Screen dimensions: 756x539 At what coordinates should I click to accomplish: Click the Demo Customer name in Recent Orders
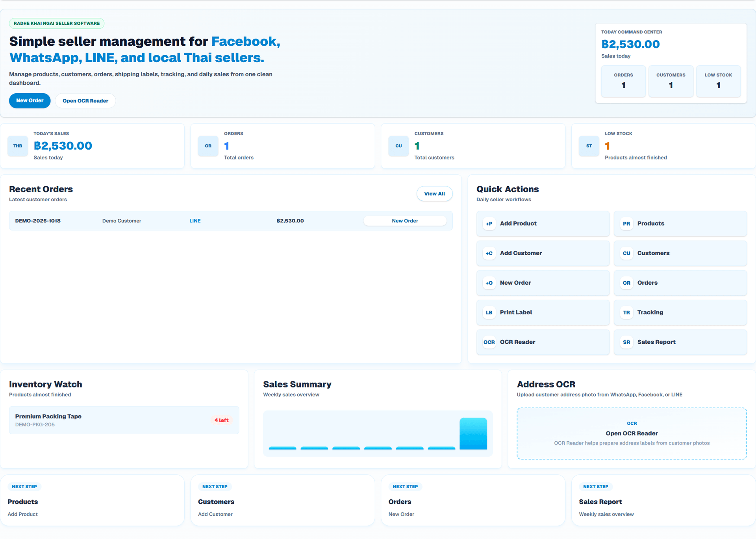coord(122,221)
